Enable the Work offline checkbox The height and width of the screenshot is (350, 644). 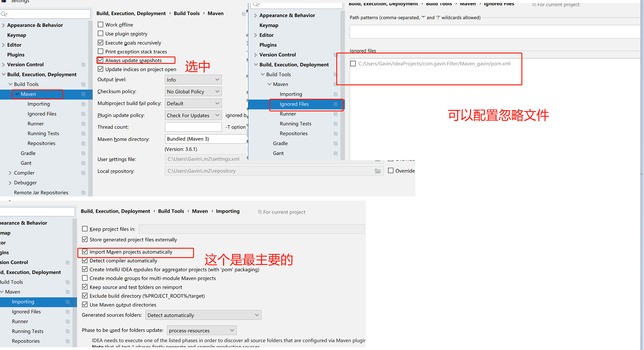101,25
